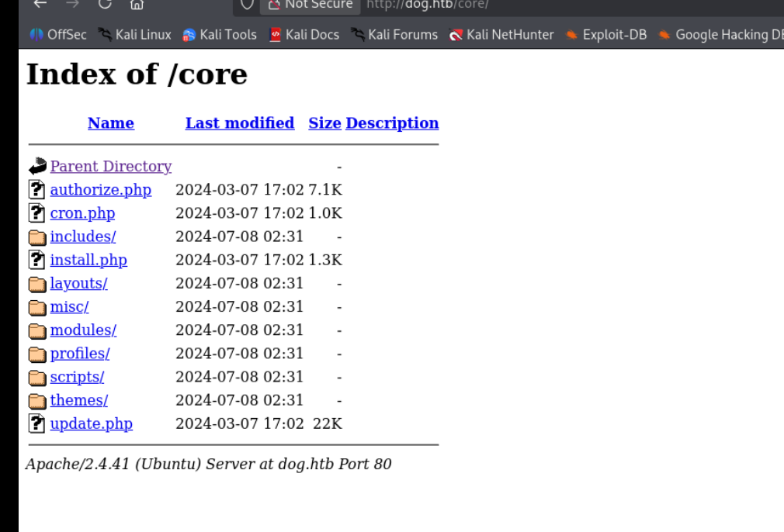Viewport: 784px width, 532px height.
Task: Go back with the back arrow
Action: coord(40,4)
